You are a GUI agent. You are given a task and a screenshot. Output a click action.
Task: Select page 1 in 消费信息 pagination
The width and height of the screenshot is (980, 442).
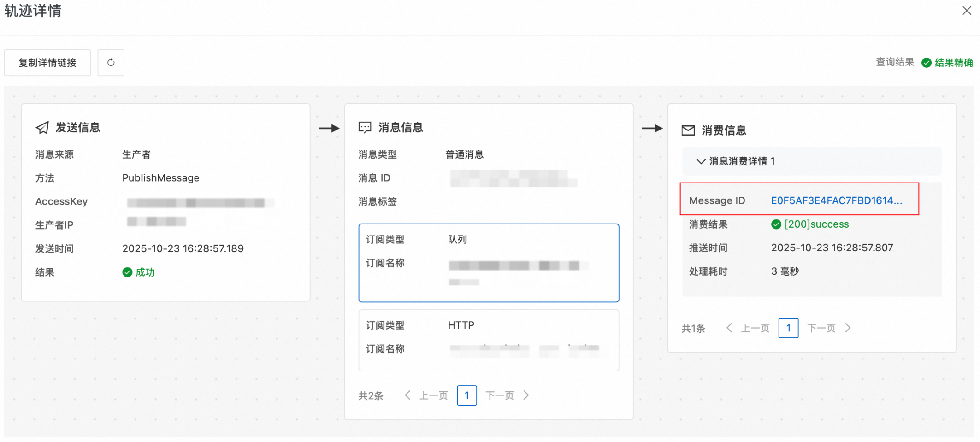point(789,328)
